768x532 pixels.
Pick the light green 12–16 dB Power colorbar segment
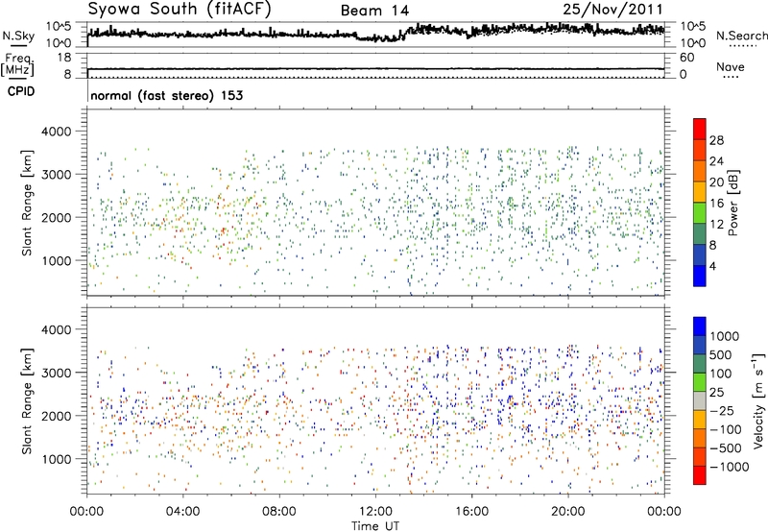coord(700,212)
